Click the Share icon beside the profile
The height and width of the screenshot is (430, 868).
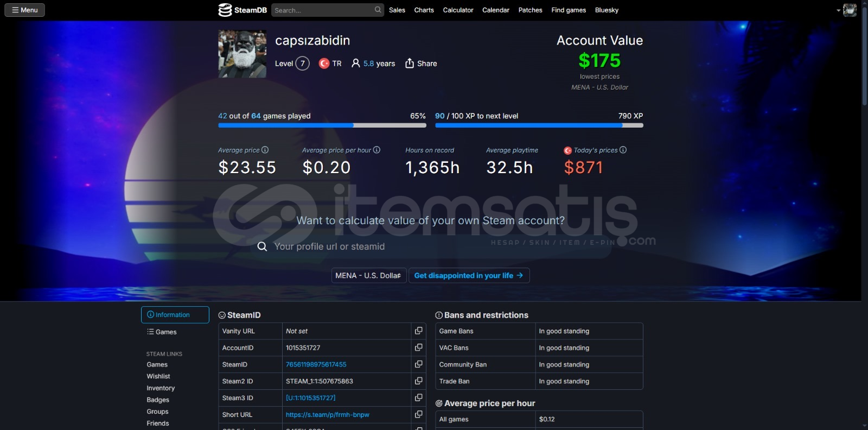410,63
